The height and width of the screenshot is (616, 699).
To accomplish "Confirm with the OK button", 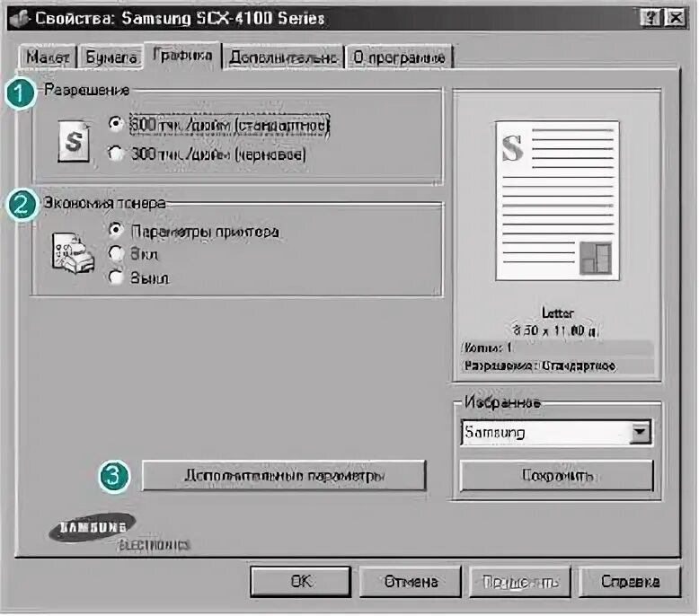I will (300, 581).
